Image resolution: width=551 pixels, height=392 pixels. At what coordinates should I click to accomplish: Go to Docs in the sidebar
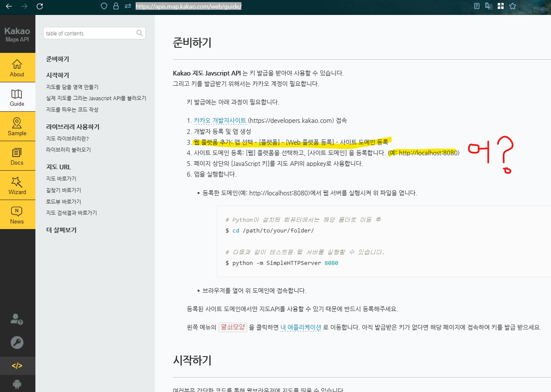pos(17,156)
